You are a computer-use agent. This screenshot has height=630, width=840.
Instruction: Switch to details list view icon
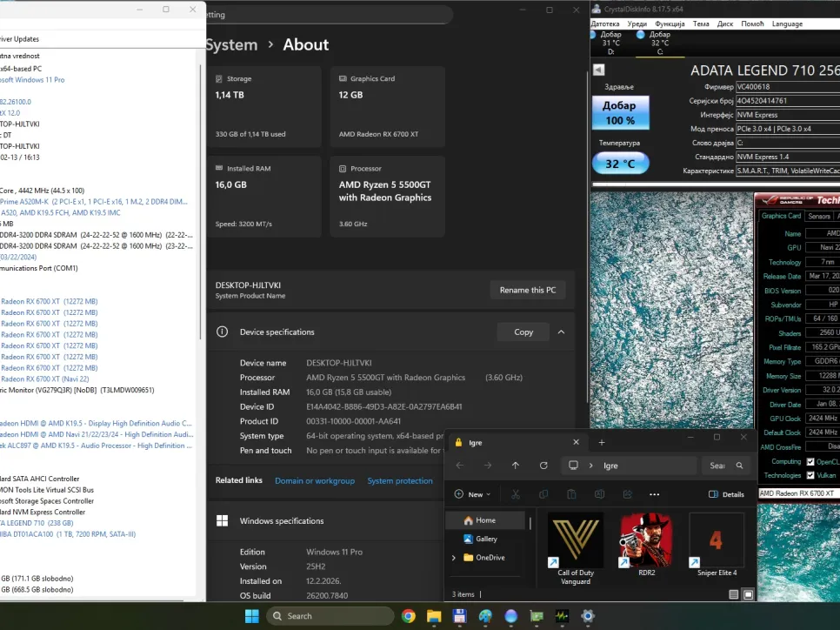[x=734, y=594]
